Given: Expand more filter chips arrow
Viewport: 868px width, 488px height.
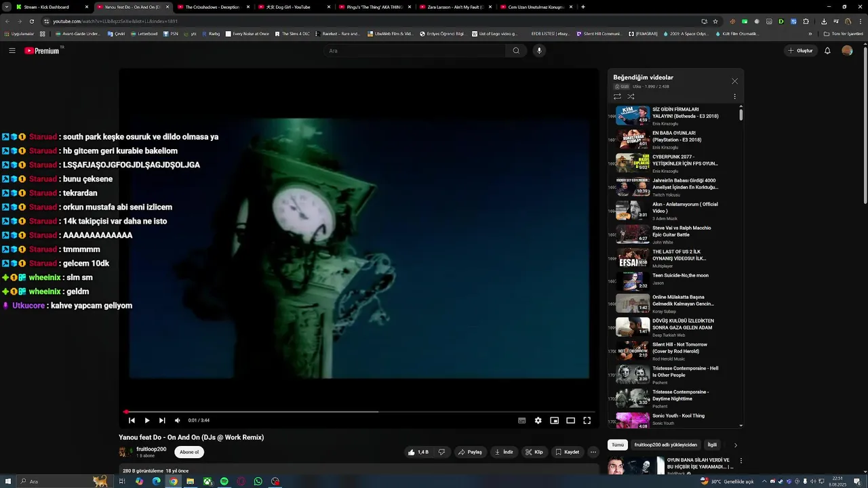Looking at the screenshot, I should point(735,445).
